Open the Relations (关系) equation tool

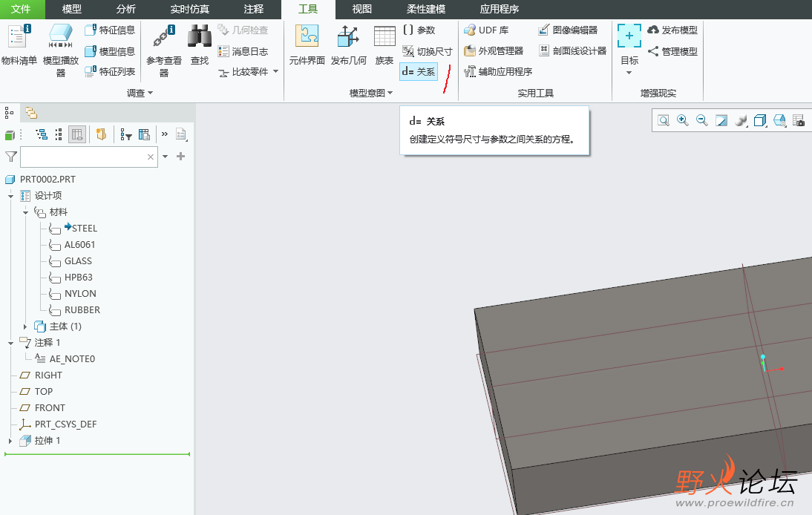tap(419, 72)
